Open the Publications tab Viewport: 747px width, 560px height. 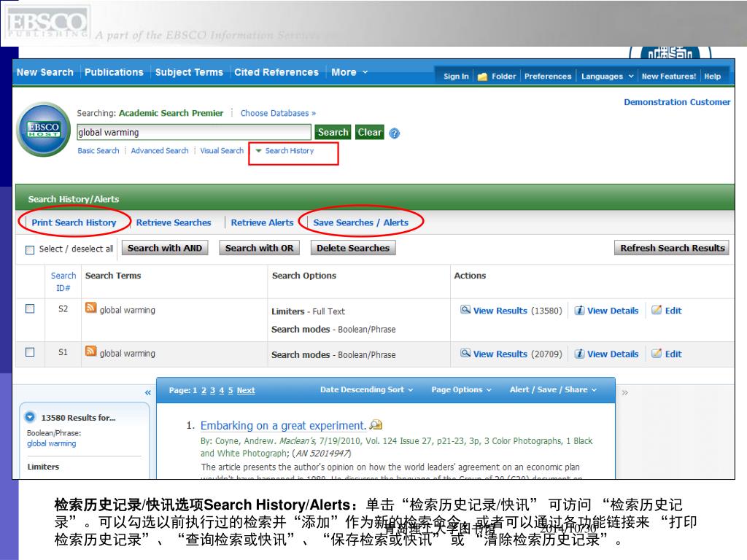click(x=114, y=72)
